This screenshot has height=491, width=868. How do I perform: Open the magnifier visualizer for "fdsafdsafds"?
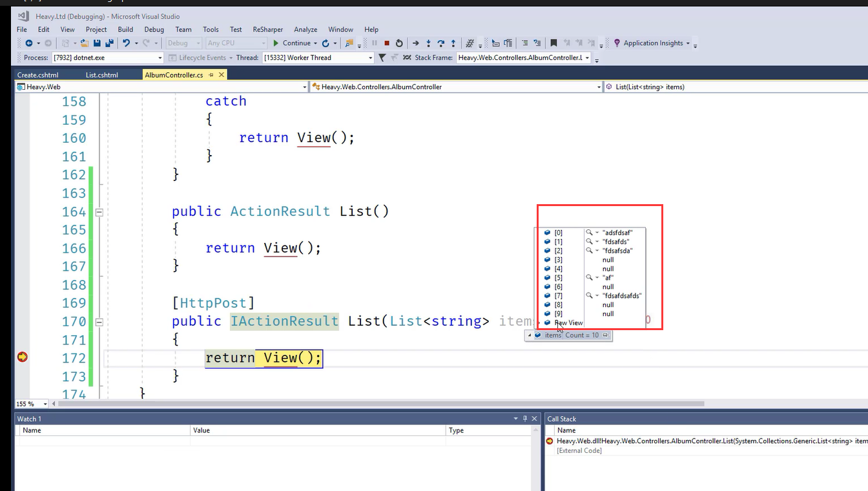[589, 295]
